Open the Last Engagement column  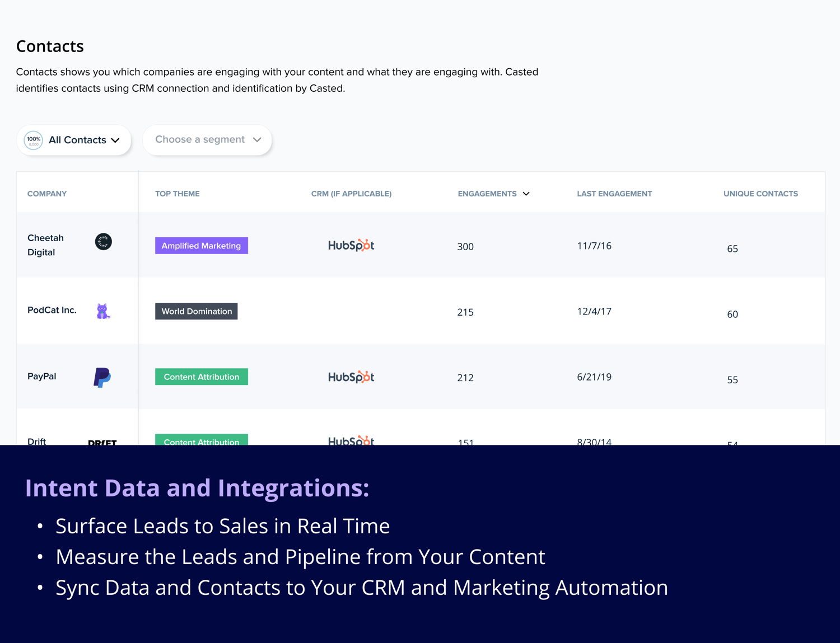click(x=614, y=194)
